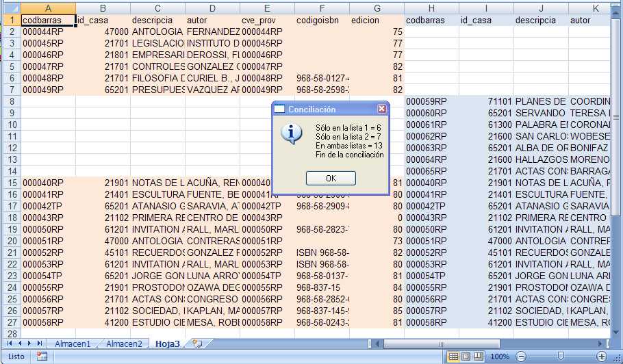Switch to the Almacen2 sheet tab
The width and height of the screenshot is (623, 364).
tap(124, 343)
